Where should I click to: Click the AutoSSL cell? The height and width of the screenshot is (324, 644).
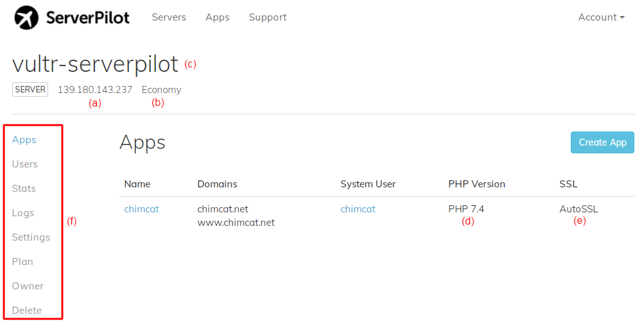(579, 209)
